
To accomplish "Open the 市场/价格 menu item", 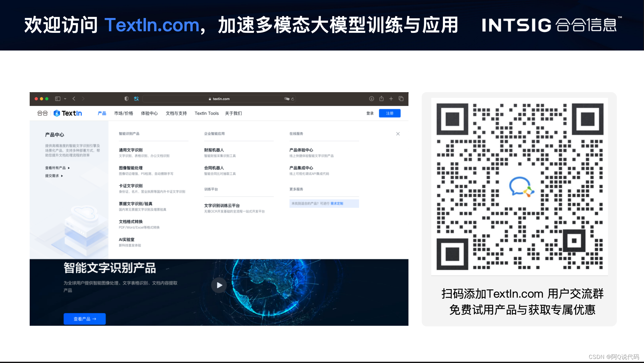I will [x=123, y=113].
